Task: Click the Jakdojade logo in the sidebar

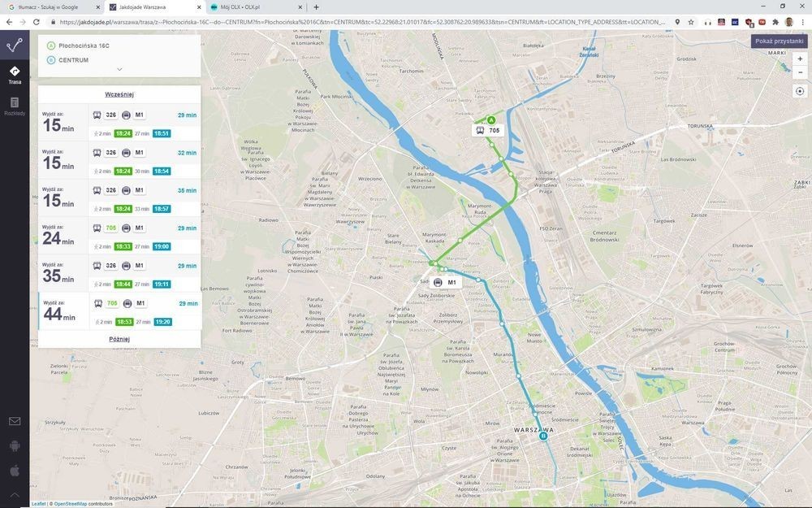Action: (x=15, y=45)
